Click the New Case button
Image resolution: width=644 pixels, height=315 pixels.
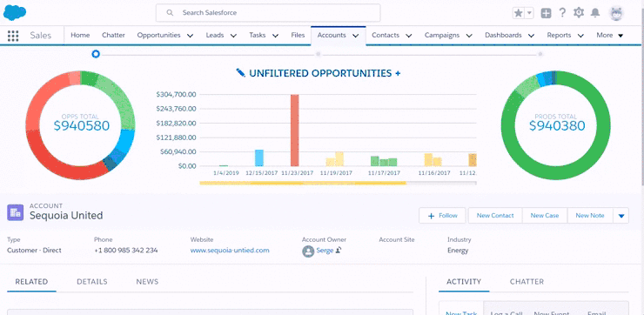pos(545,216)
